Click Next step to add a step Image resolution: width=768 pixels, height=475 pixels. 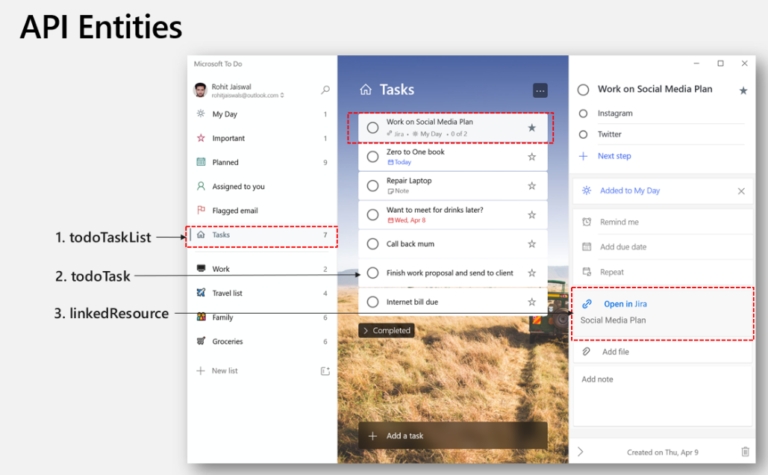click(x=614, y=156)
